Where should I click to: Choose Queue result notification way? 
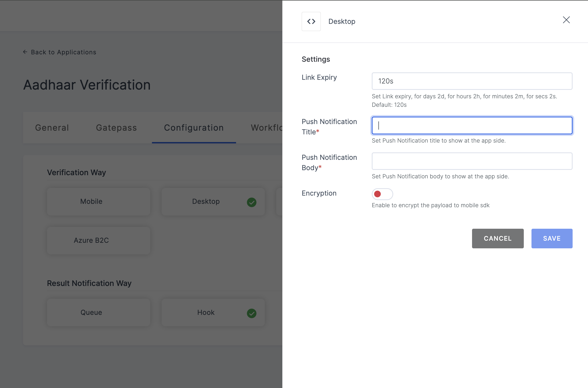point(98,312)
